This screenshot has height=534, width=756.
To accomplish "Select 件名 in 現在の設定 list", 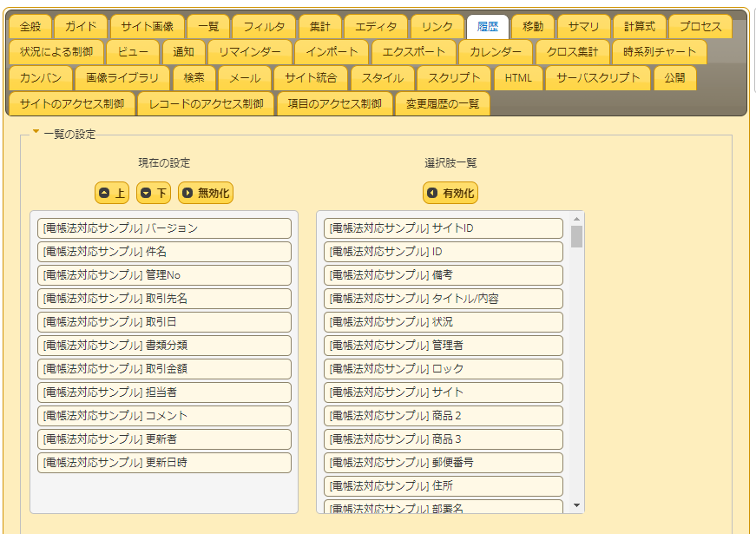I will click(164, 252).
